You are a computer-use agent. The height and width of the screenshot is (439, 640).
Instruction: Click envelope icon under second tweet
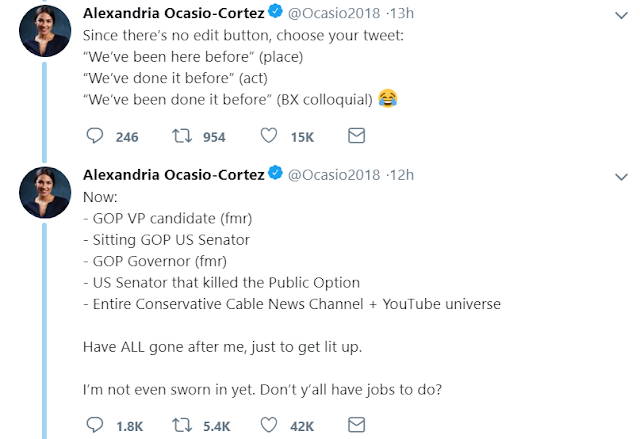click(x=355, y=425)
